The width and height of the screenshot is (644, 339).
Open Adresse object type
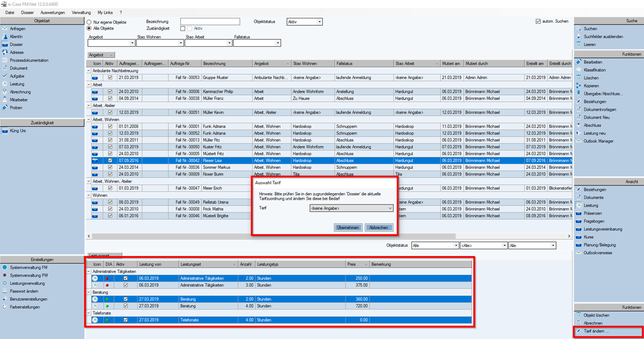pos(16,53)
